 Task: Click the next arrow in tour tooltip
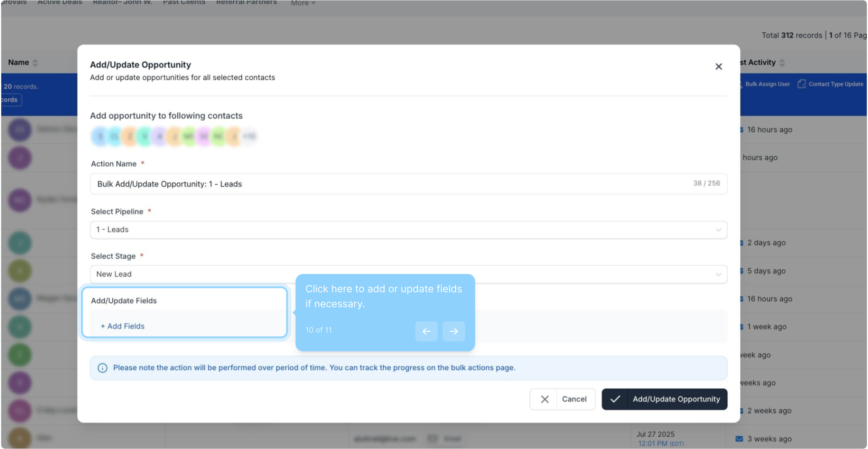pos(454,331)
